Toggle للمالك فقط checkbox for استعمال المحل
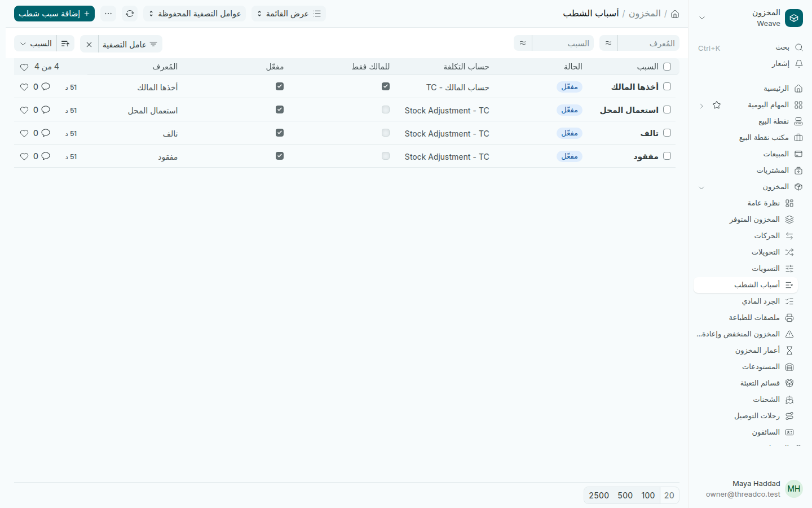 (386, 110)
